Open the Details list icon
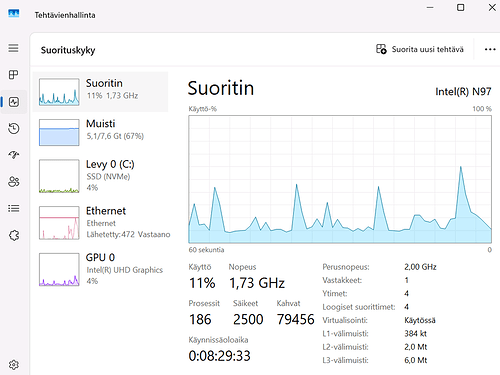The height and width of the screenshot is (375, 500). (14, 209)
